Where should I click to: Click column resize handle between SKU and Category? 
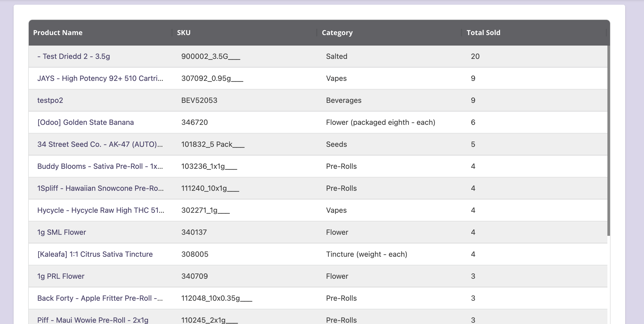click(317, 33)
